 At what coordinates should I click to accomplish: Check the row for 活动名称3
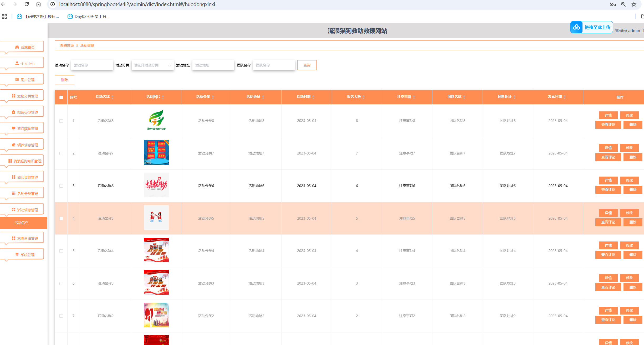coord(61,284)
